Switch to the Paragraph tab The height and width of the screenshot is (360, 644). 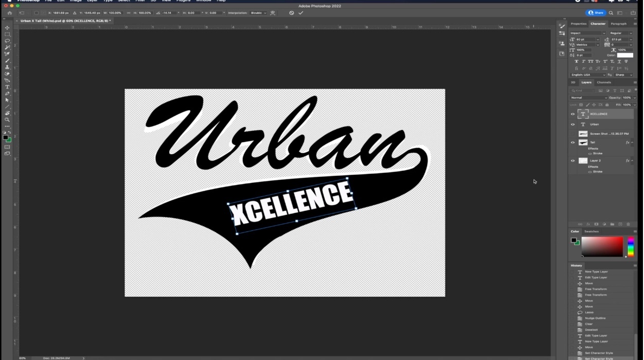click(619, 24)
